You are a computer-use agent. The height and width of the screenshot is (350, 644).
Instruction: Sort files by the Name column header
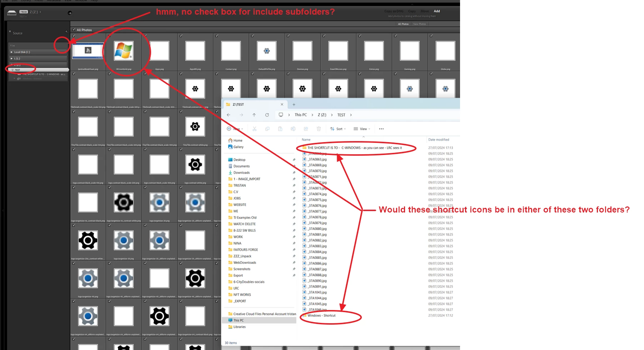click(306, 140)
